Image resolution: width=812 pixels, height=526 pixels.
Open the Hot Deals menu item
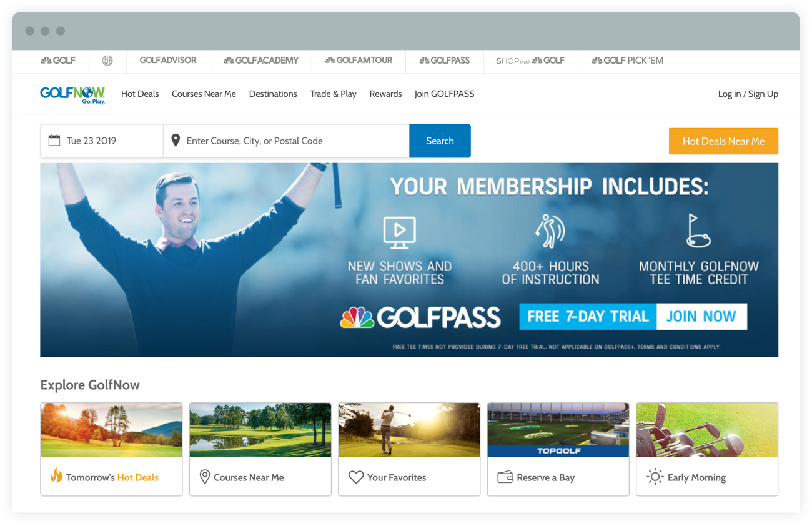pyautogui.click(x=140, y=94)
